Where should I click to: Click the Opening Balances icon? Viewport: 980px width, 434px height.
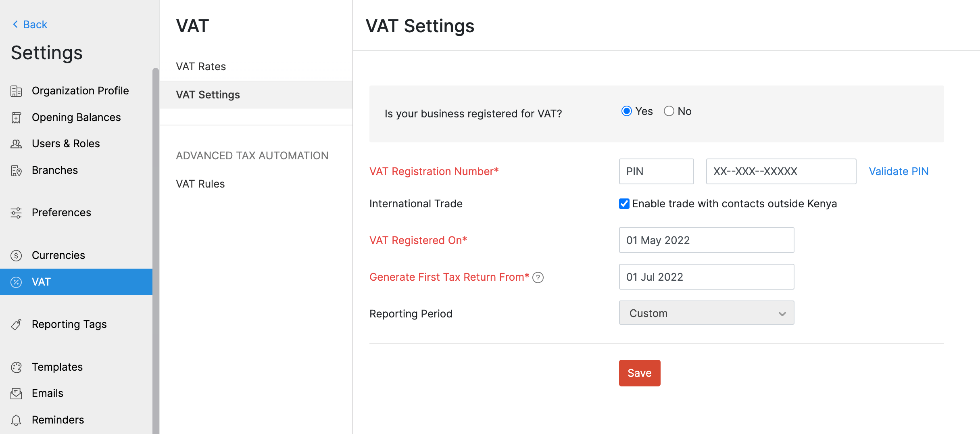[x=16, y=117]
